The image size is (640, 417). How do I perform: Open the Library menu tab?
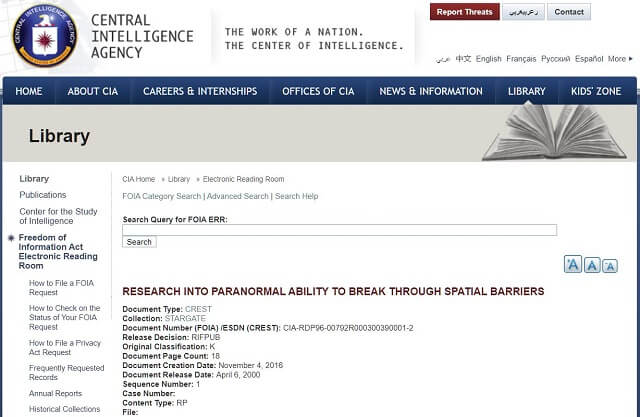(527, 91)
